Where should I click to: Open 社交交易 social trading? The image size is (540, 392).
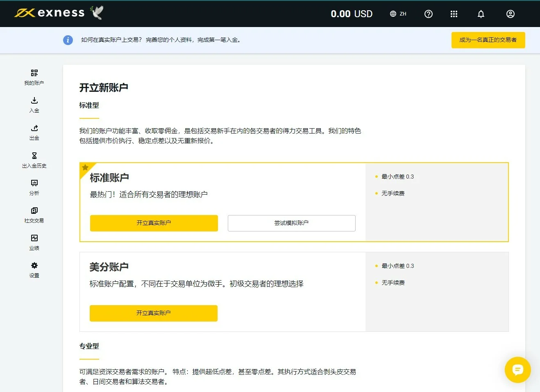34,215
